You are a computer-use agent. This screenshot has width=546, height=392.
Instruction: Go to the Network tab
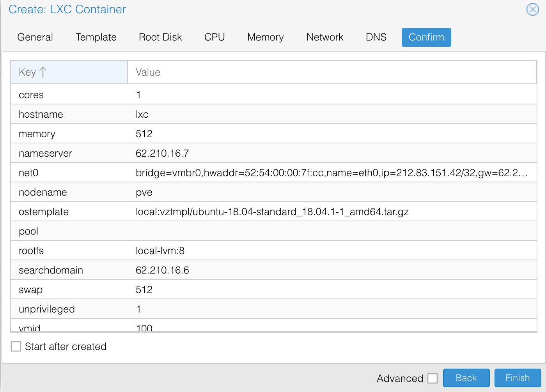point(325,37)
